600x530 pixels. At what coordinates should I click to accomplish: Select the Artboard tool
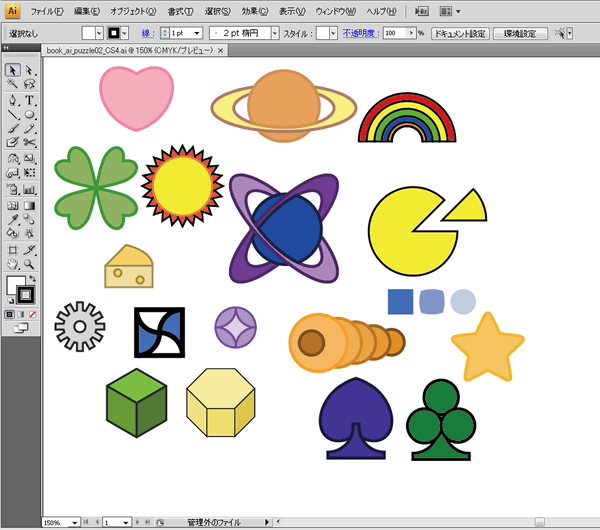point(13,250)
